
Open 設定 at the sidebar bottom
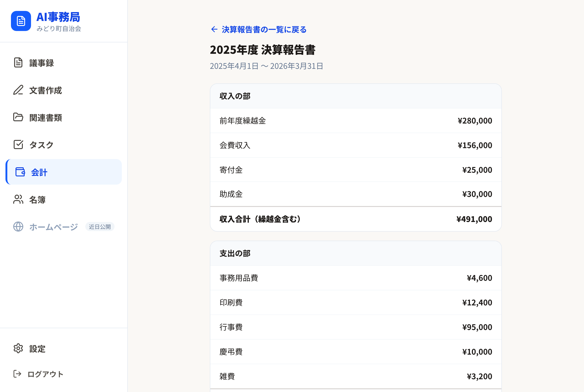tap(64, 348)
